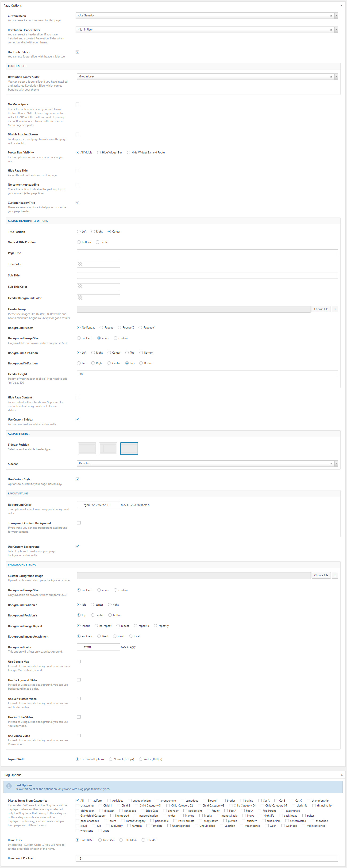Select the first Sidebar Position thumbnail
This screenshot has width=347, height=868.
(x=87, y=448)
